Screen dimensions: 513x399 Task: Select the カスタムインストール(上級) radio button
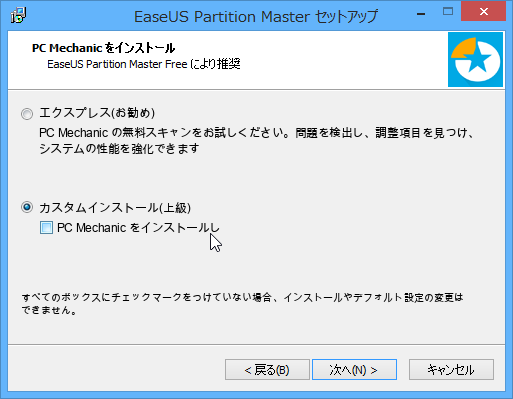point(27,207)
